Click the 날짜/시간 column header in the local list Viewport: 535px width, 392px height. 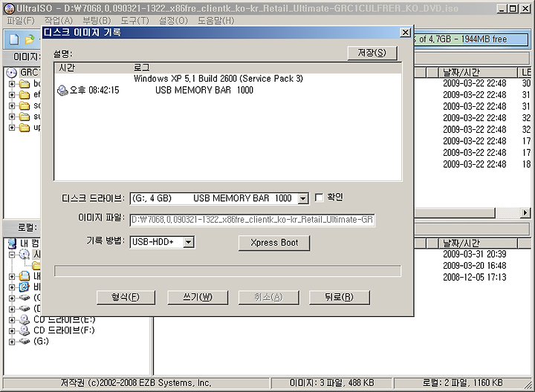pos(477,243)
